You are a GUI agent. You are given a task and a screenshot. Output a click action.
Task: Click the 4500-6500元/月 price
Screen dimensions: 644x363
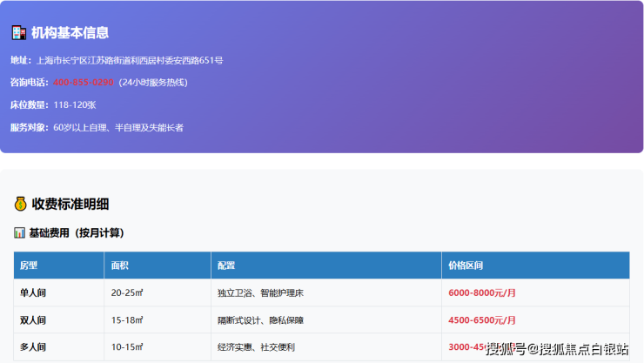tap(481, 319)
